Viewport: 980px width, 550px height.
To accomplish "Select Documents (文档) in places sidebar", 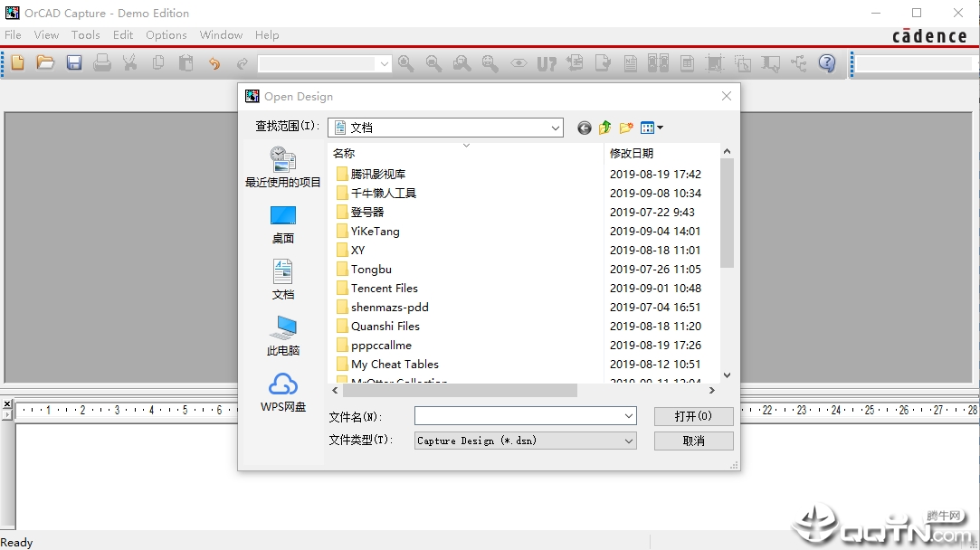I will pos(282,280).
